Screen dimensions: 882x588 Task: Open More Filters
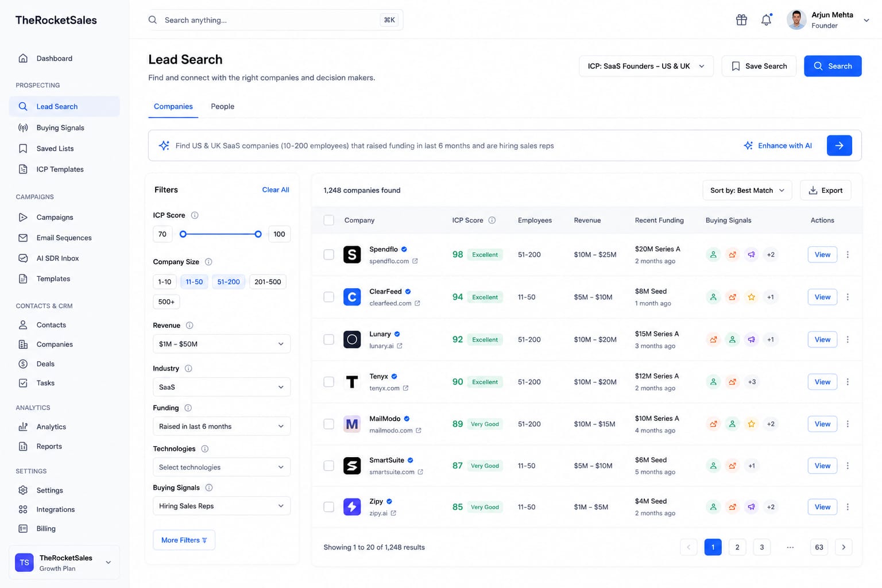(x=184, y=540)
